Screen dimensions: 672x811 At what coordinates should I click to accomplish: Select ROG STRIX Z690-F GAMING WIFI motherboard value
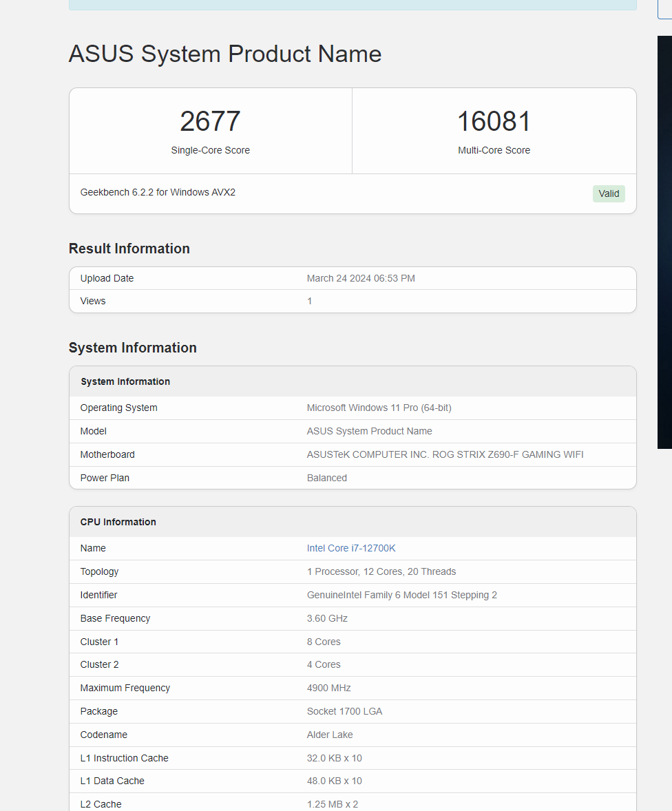[x=445, y=454]
